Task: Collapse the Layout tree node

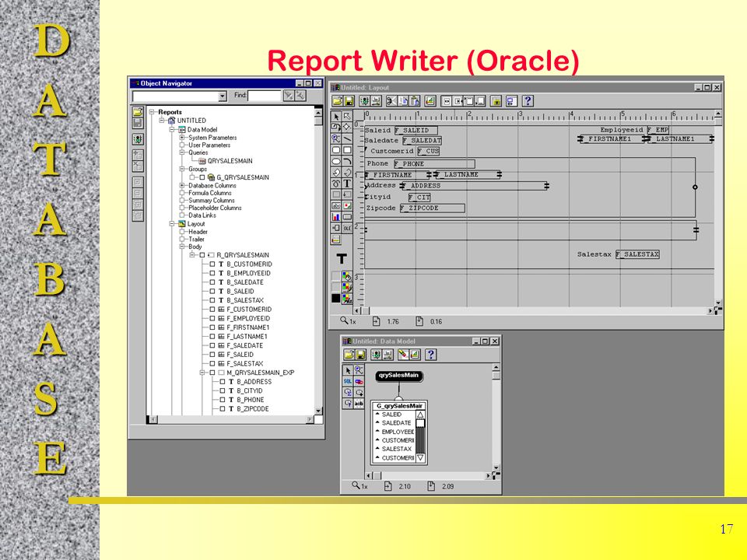Action: (172, 224)
